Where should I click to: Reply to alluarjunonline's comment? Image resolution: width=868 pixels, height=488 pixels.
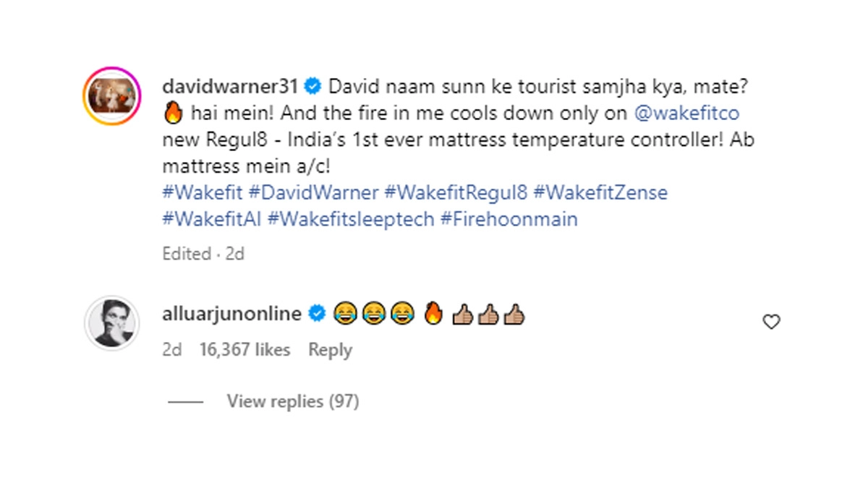tap(330, 350)
